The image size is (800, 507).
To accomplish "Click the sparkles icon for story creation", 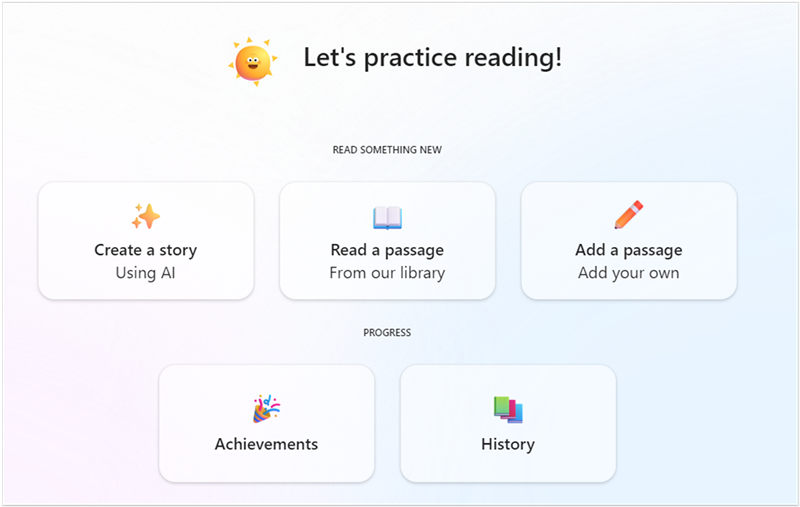I will [146, 216].
